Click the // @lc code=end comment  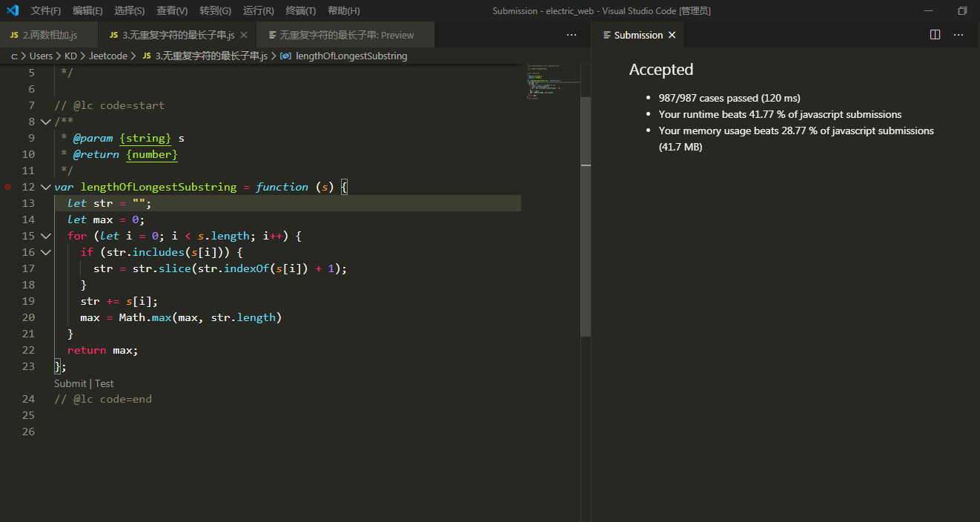click(x=103, y=399)
